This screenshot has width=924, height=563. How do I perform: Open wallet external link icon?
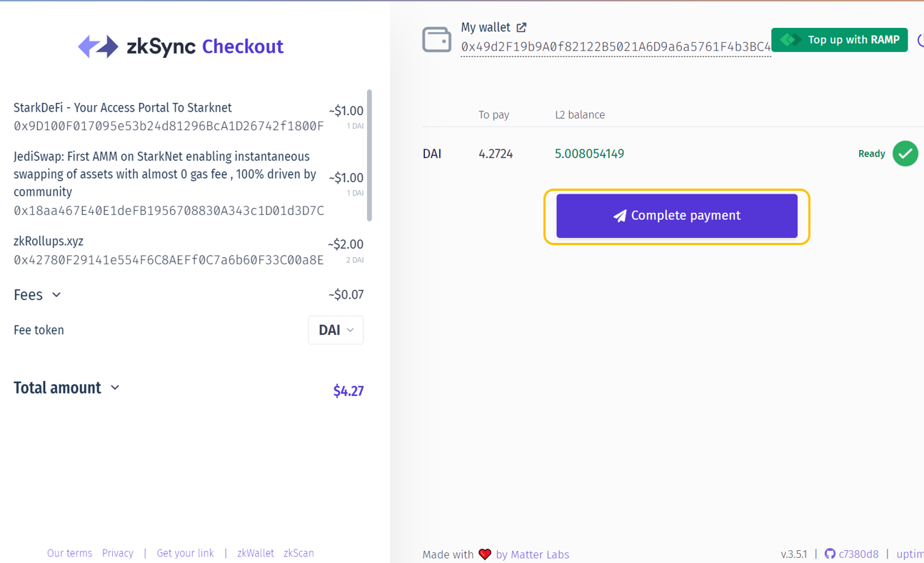pyautogui.click(x=521, y=27)
